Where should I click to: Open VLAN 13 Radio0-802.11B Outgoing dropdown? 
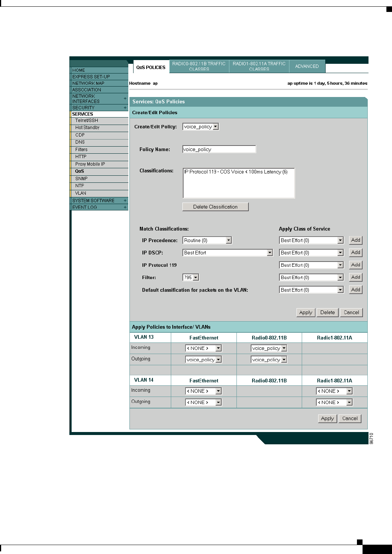pos(269,360)
